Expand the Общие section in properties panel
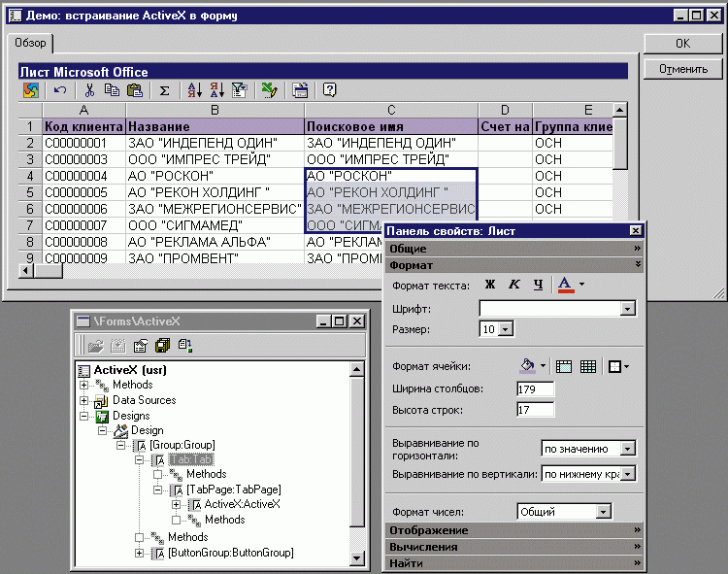The height and width of the screenshot is (574, 728). click(x=513, y=249)
